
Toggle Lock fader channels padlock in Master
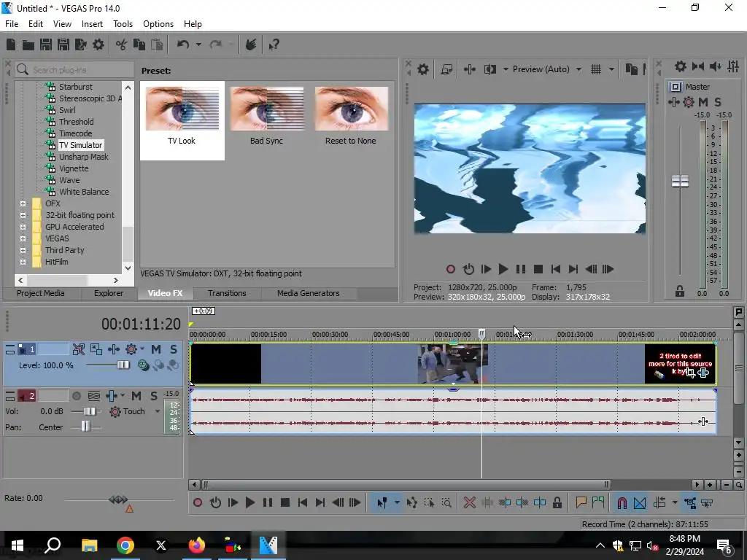680,292
